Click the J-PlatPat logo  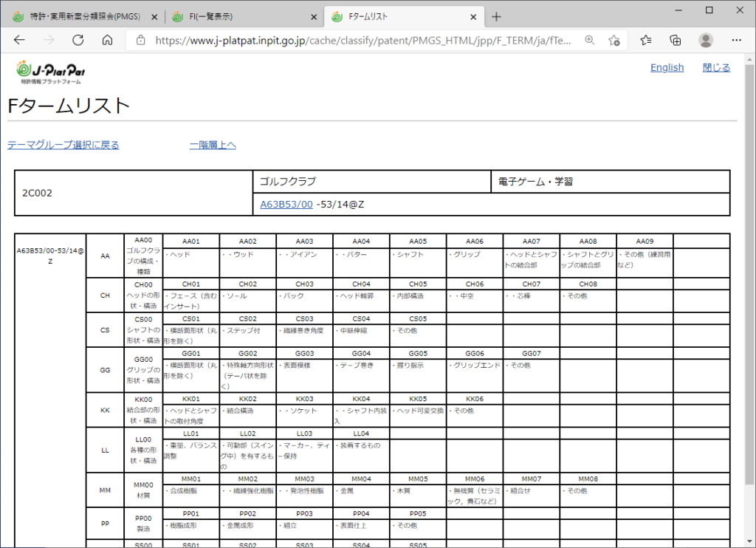coord(50,72)
